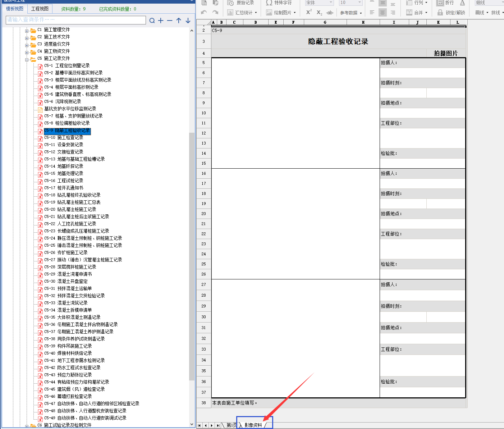Click the search magnifier icon
The width and height of the screenshot is (504, 429).
point(152,20)
